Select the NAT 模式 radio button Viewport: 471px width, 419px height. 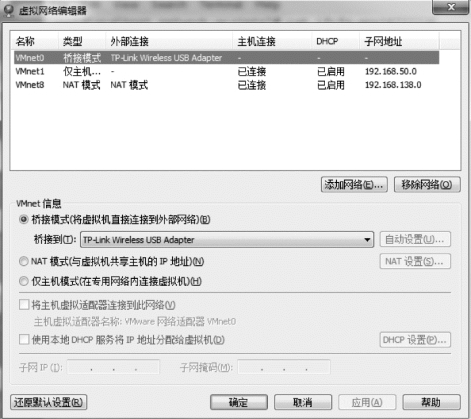(24, 261)
